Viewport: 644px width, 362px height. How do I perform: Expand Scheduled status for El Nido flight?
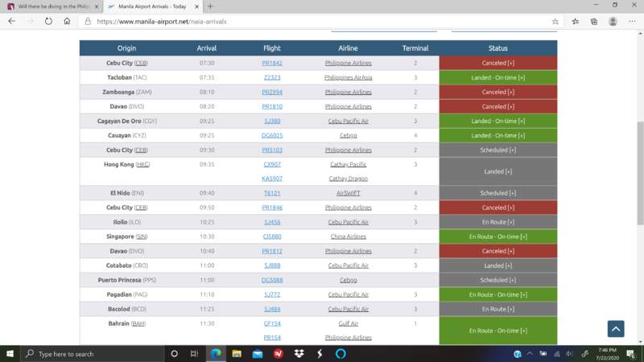click(497, 193)
